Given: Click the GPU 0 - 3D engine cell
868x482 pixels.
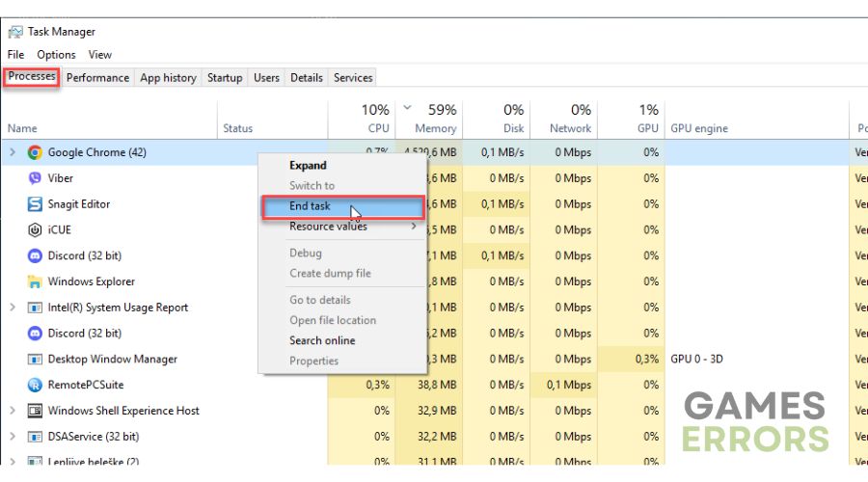Looking at the screenshot, I should click(x=696, y=360).
